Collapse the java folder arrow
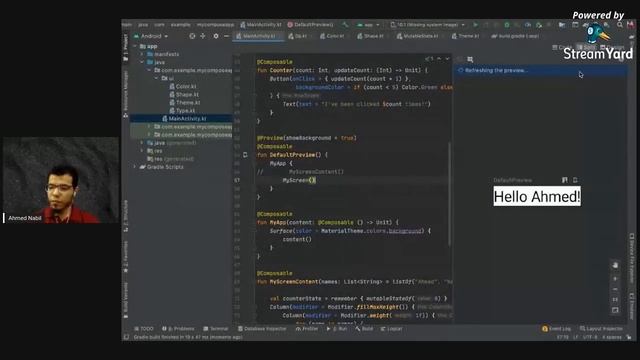 pyautogui.click(x=142, y=62)
